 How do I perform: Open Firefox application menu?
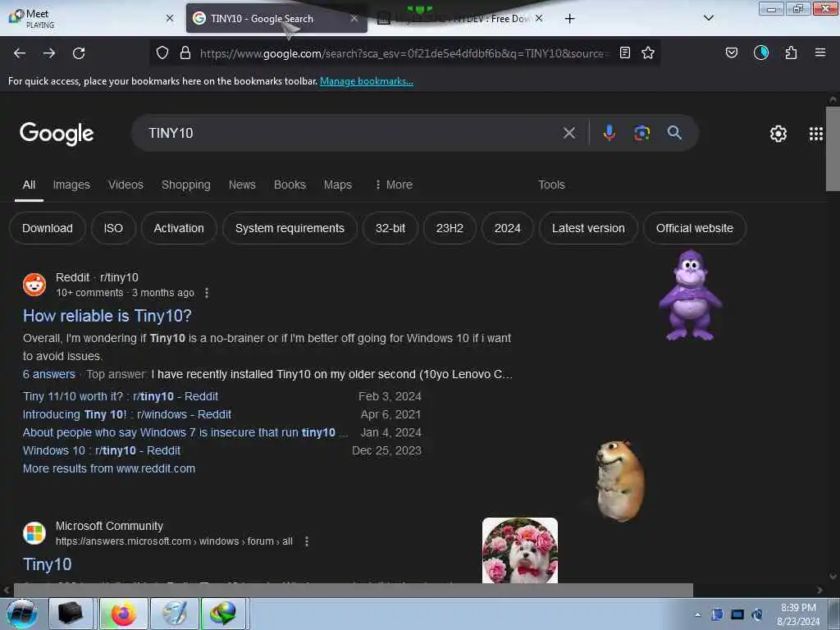tap(820, 52)
